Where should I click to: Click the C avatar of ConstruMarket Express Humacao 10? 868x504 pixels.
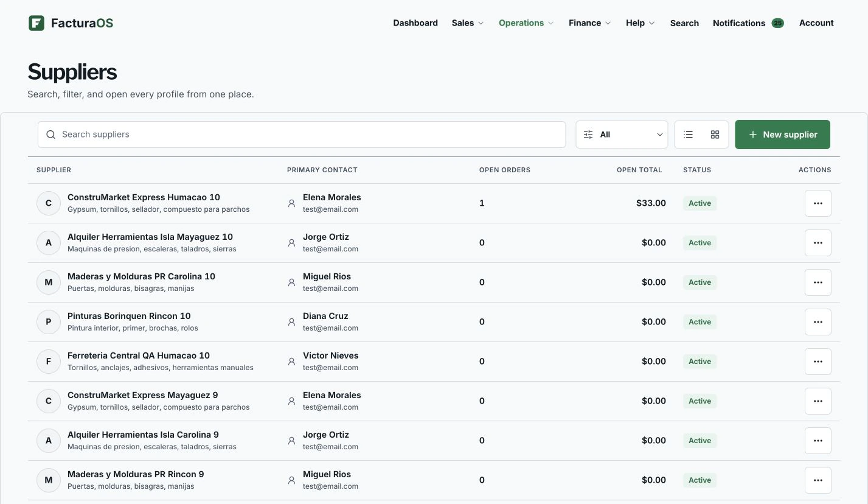(x=49, y=203)
